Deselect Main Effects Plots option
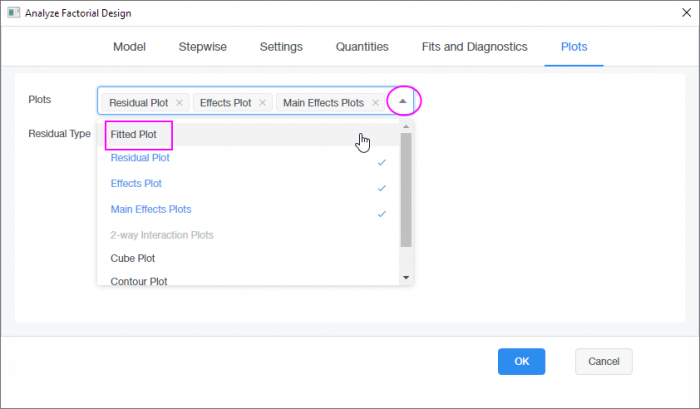The width and height of the screenshot is (700, 409). click(x=151, y=209)
